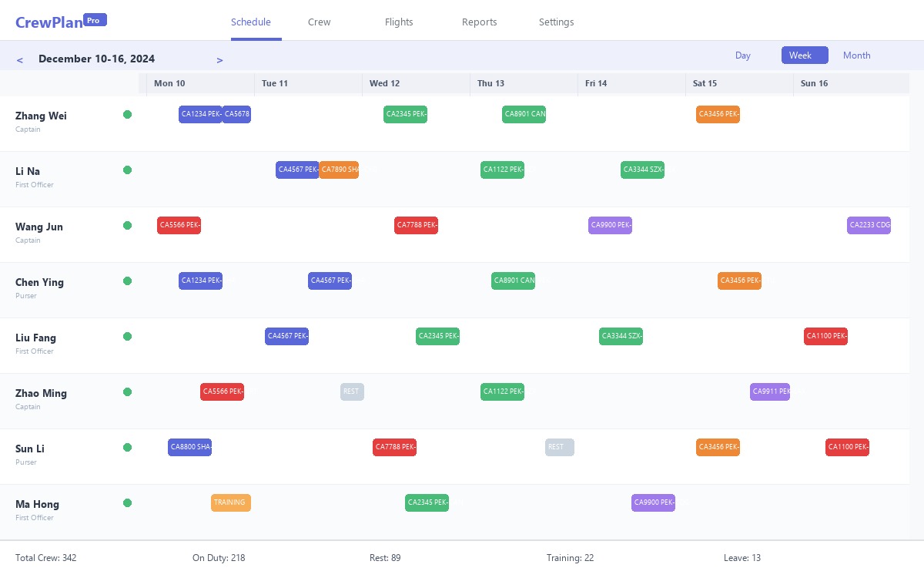
Task: Go to previous week with left chevron
Action: coord(19,59)
